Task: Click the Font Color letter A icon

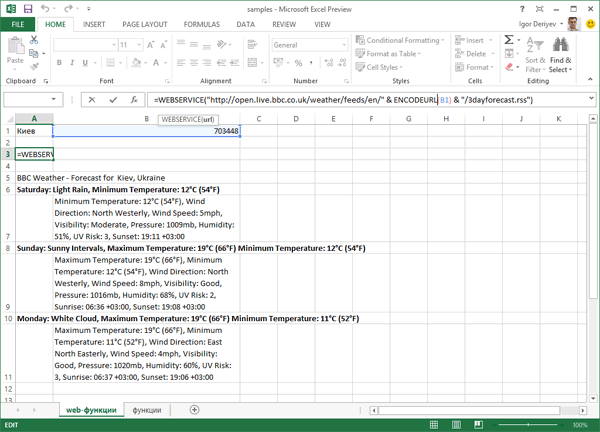Action: pos(156,63)
